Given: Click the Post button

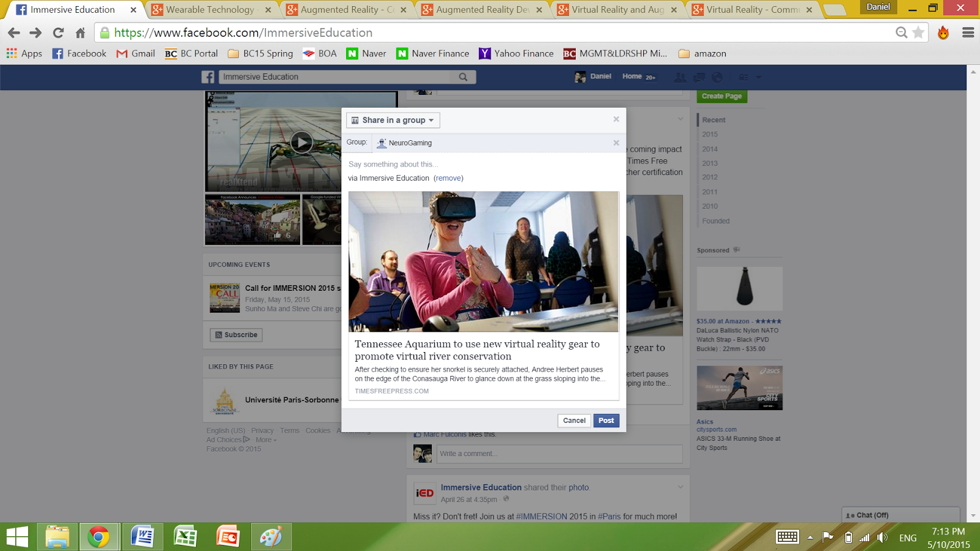Looking at the screenshot, I should tap(606, 421).
